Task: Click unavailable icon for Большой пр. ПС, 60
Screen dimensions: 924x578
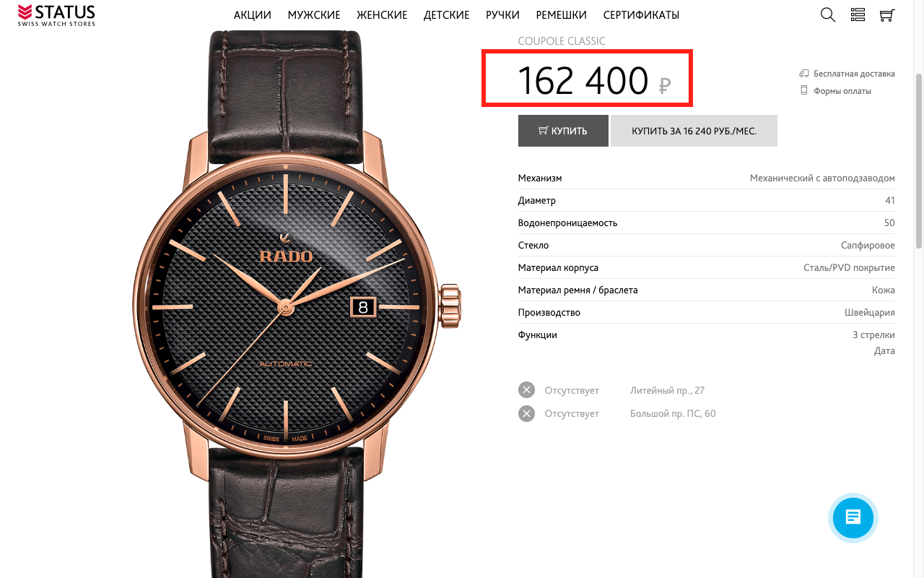Action: tap(527, 413)
